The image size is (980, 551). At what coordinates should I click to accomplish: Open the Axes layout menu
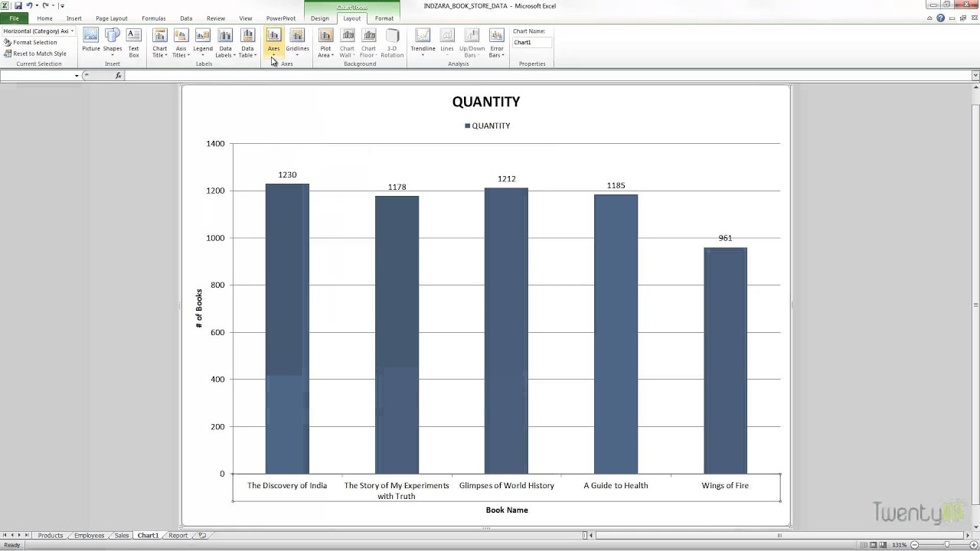[x=273, y=43]
